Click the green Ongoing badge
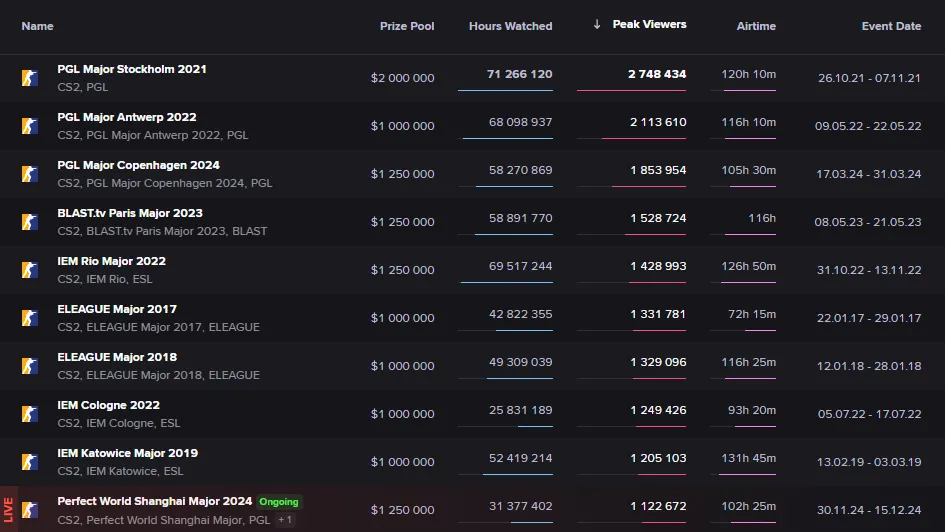 point(279,502)
